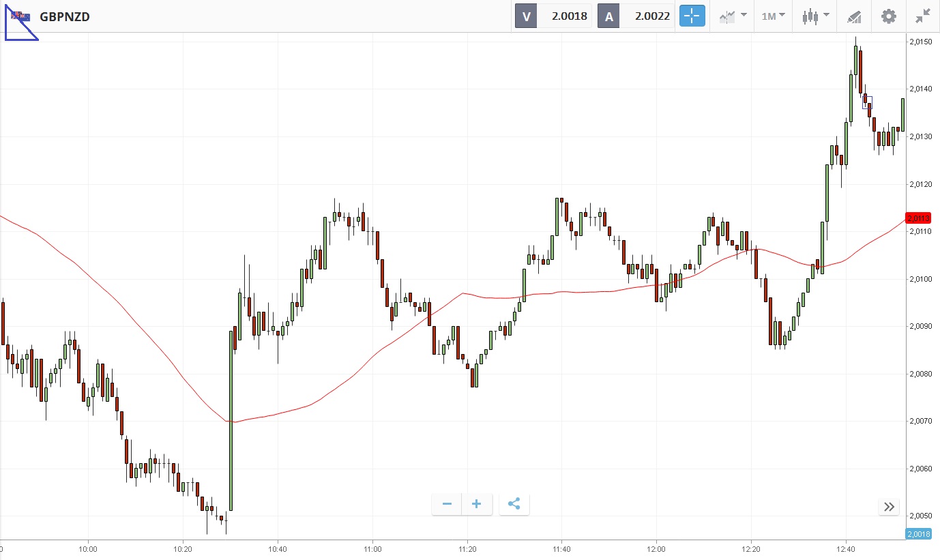The image size is (940, 560).
Task: Click the GBPNZD symbol name
Action: [65, 16]
